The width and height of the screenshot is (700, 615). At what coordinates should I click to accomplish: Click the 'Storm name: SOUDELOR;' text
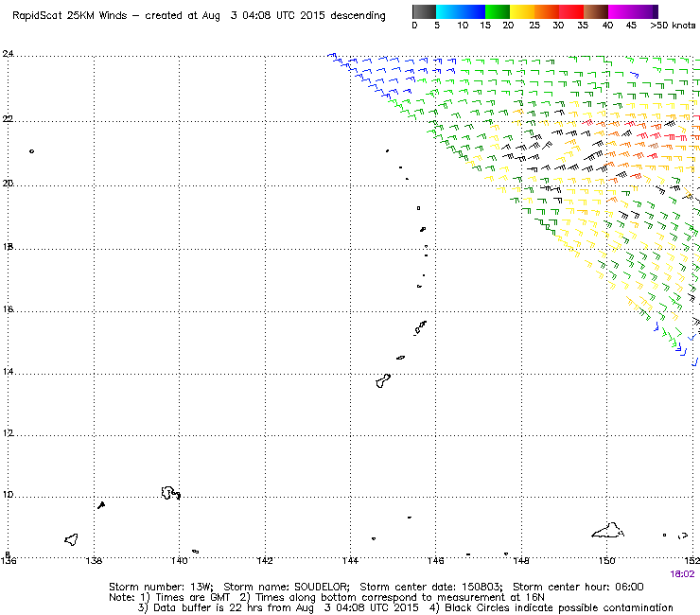click(x=287, y=587)
